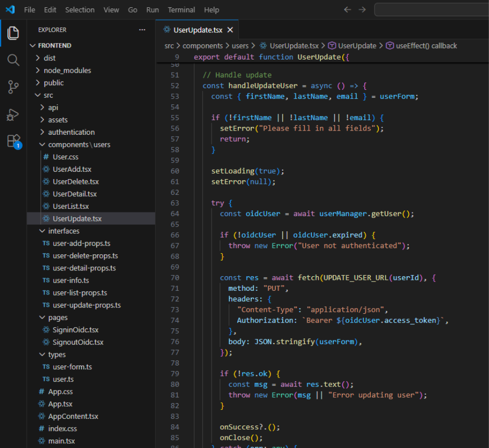The height and width of the screenshot is (448, 489).
Task: Open the Source Control view icon
Action: pos(14,87)
